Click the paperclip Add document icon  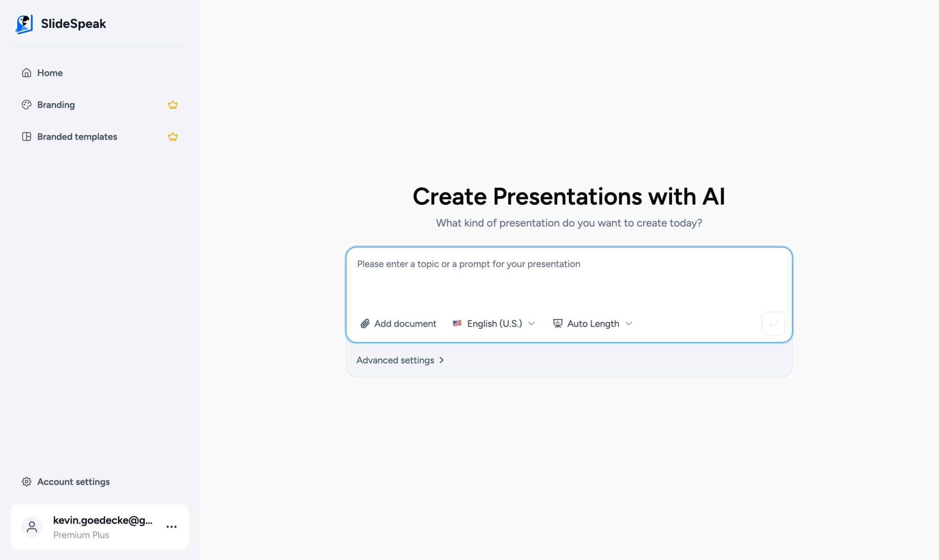364,323
